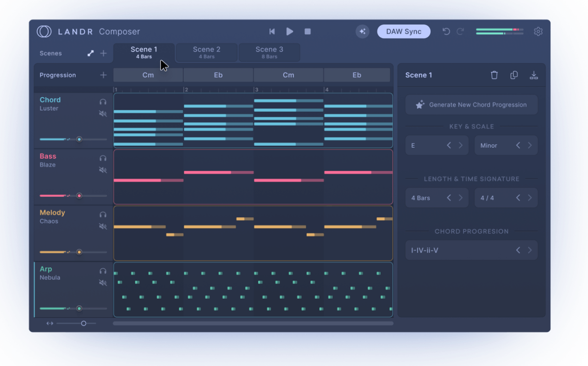Solo the Bass track with headphones
Screen dimensions: 588x366
(103, 158)
